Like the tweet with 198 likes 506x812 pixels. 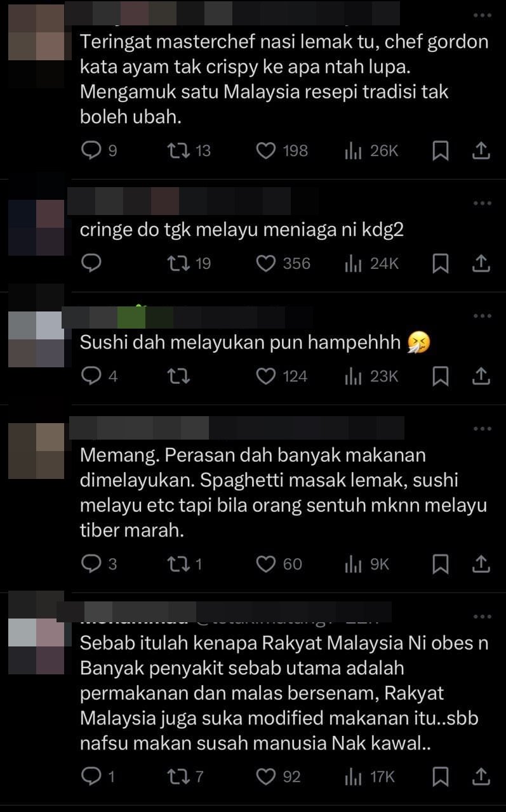coord(282,150)
